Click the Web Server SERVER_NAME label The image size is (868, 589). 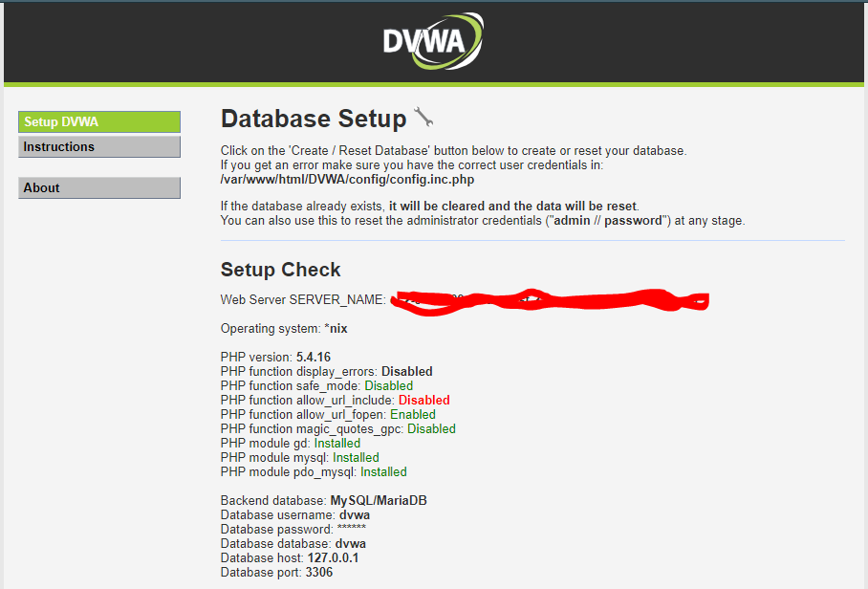pyautogui.click(x=302, y=299)
